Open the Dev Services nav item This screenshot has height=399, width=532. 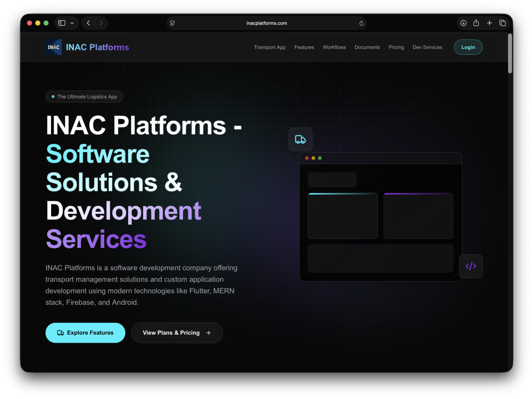pos(427,47)
